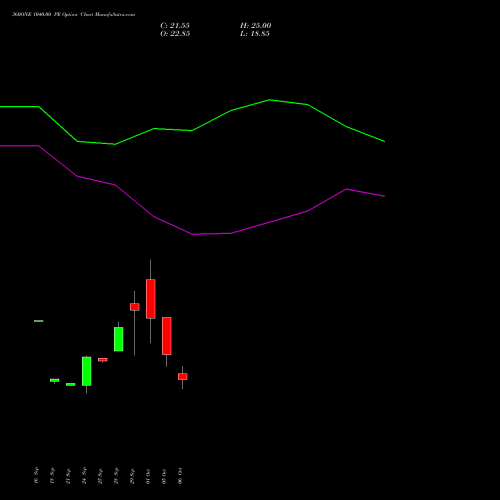Click the small red candle above 29 Sep

pyautogui.click(x=135, y=307)
